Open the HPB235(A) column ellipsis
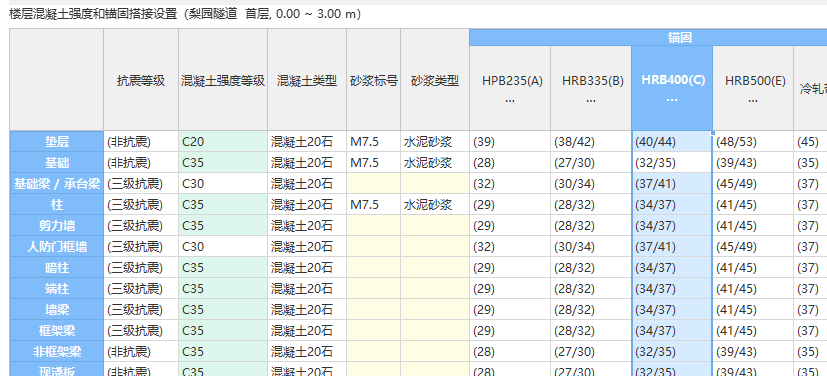 (509, 100)
